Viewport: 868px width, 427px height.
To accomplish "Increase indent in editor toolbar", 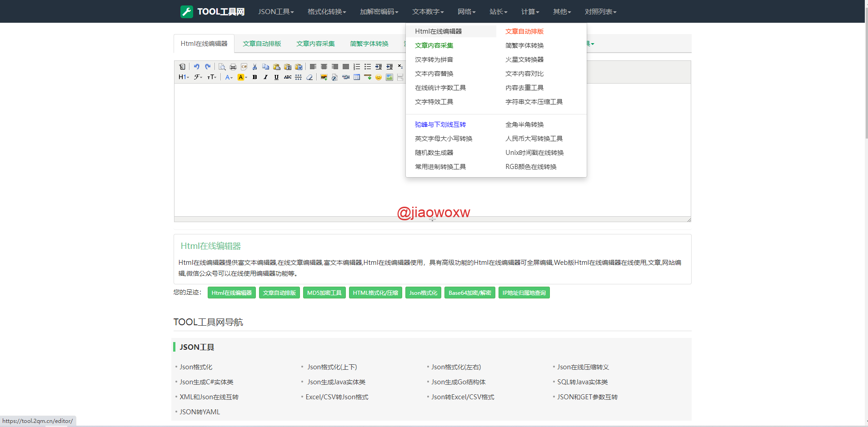I will [x=379, y=67].
